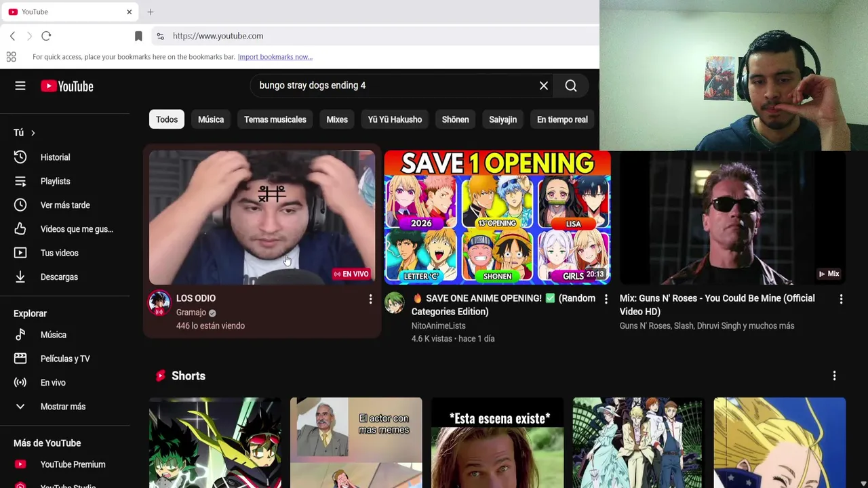
Task: Select the Mixes filter chip
Action: [337, 119]
